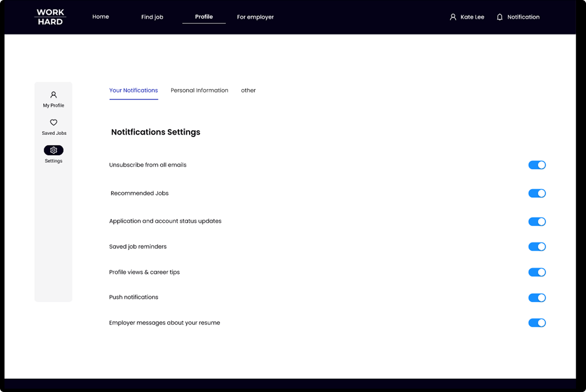
Task: Turn off Saved job reminders switch
Action: 537,247
